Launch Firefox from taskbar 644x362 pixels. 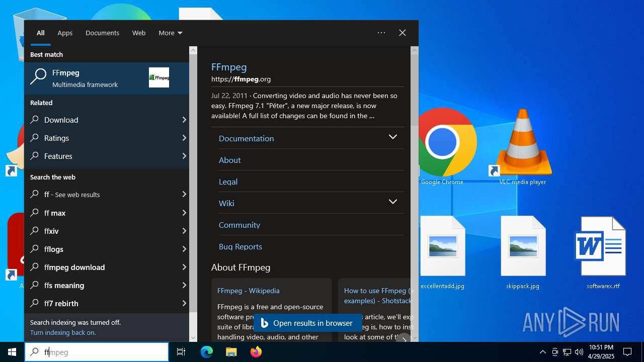(x=256, y=352)
